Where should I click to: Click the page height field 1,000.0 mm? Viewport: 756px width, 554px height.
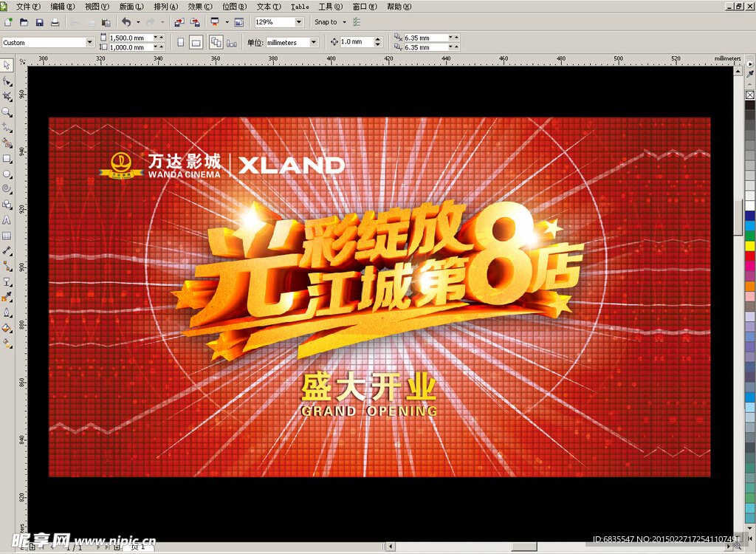point(131,47)
